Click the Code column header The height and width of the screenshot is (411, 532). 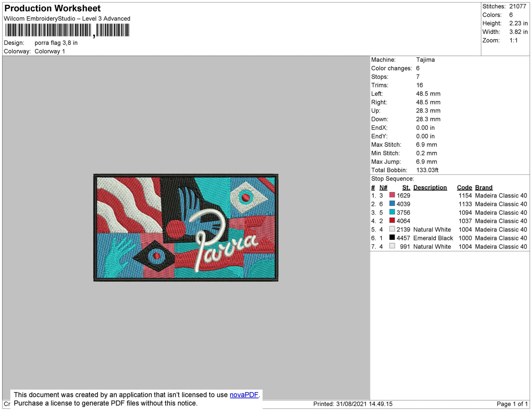pos(464,187)
